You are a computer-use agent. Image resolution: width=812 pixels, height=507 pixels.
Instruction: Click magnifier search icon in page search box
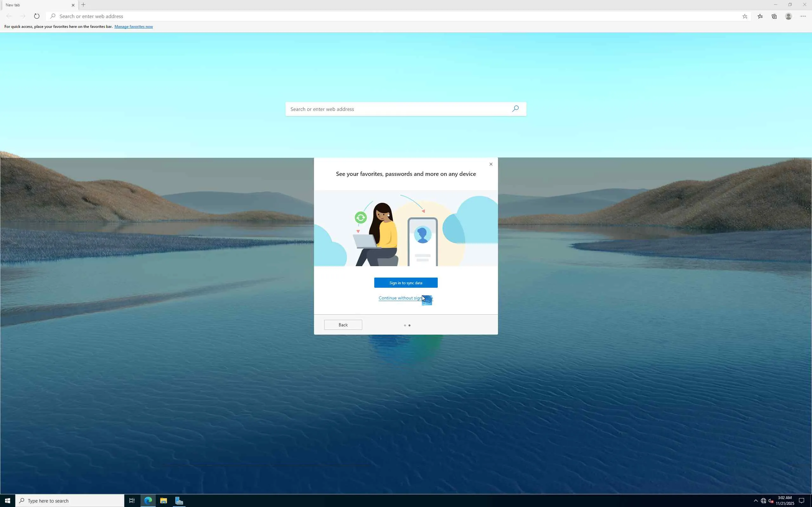[x=515, y=109]
